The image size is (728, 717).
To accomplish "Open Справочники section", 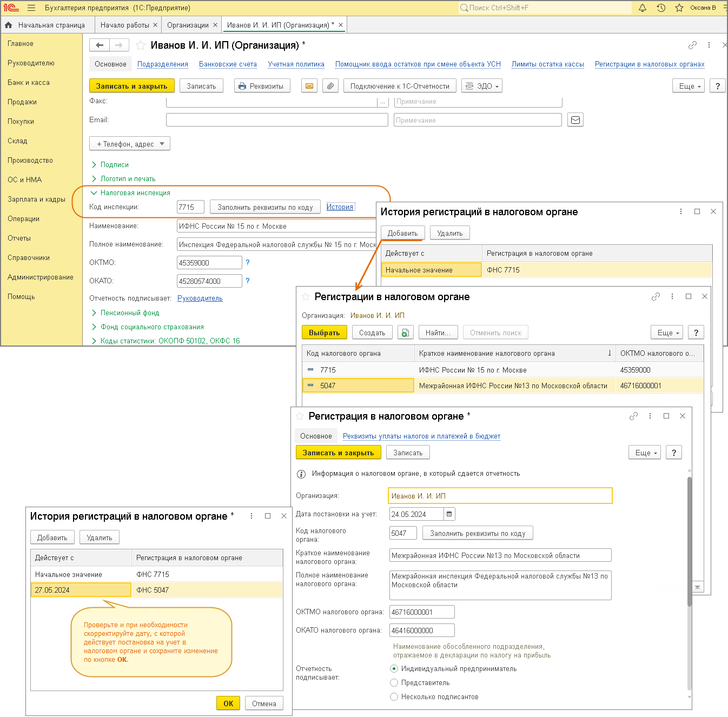I will pyautogui.click(x=29, y=257).
